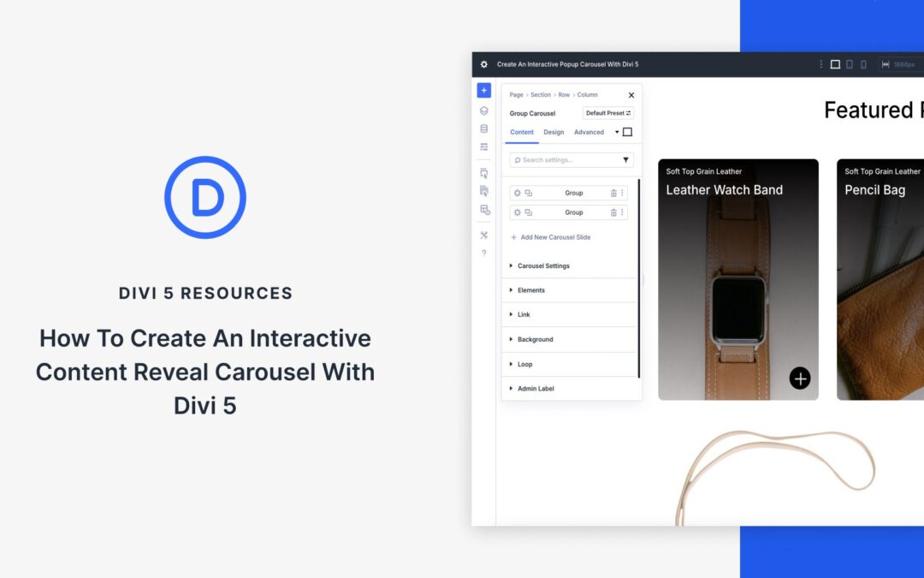
Task: Open the Help icon in the left sidebar
Action: tap(483, 253)
